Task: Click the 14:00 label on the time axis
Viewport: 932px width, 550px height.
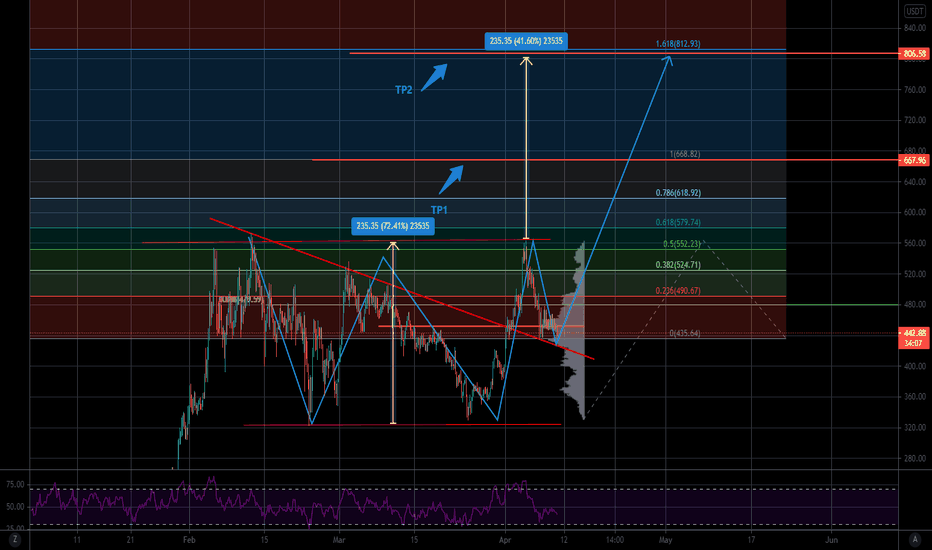Action: tap(615, 540)
